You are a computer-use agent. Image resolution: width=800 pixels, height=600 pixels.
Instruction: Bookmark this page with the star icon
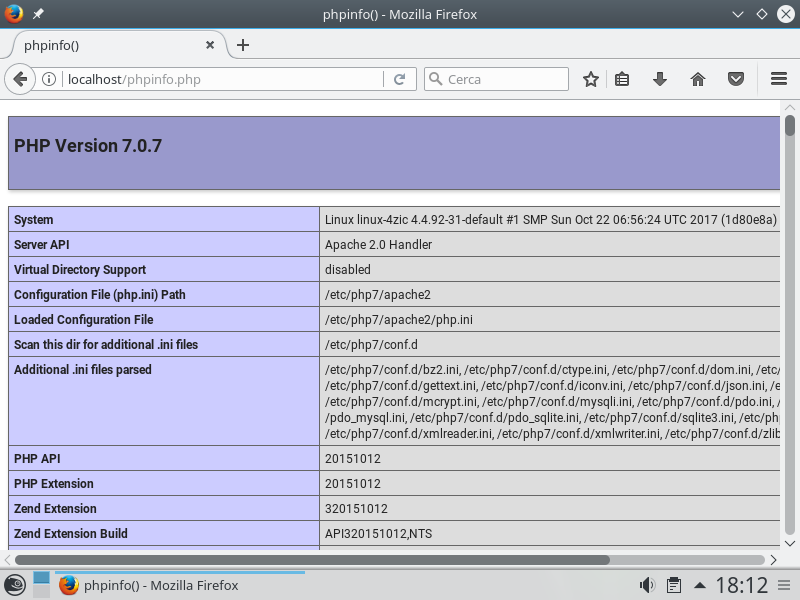pyautogui.click(x=591, y=79)
